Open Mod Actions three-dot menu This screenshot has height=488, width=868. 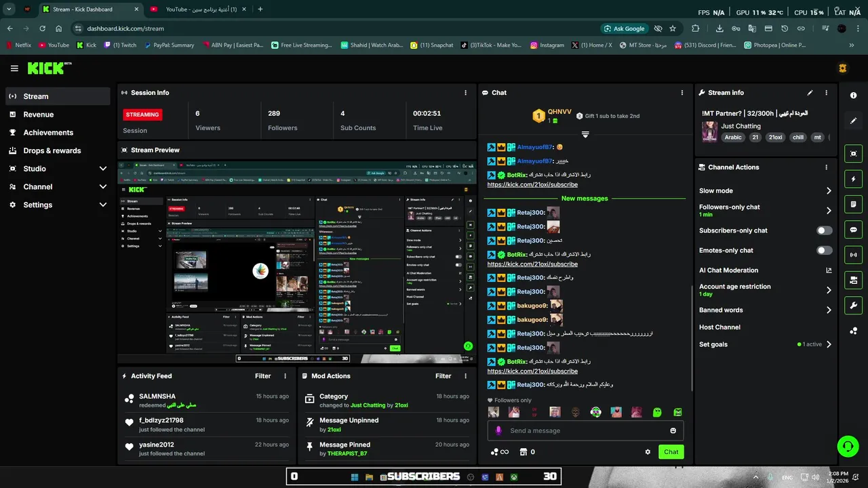465,376
